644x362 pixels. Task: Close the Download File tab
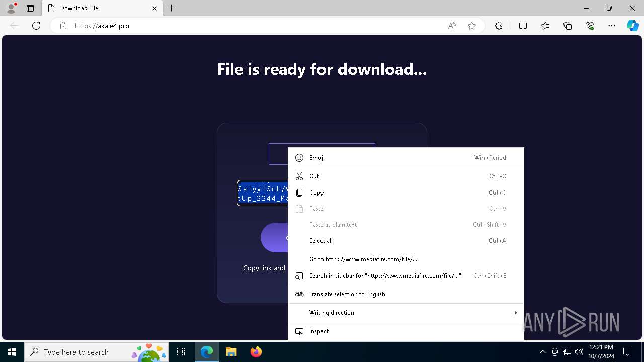[154, 8]
